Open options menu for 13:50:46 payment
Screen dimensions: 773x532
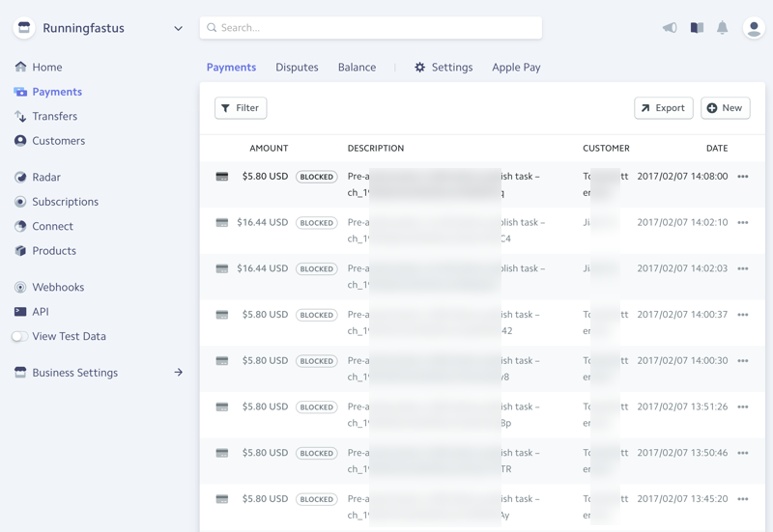[743, 453]
